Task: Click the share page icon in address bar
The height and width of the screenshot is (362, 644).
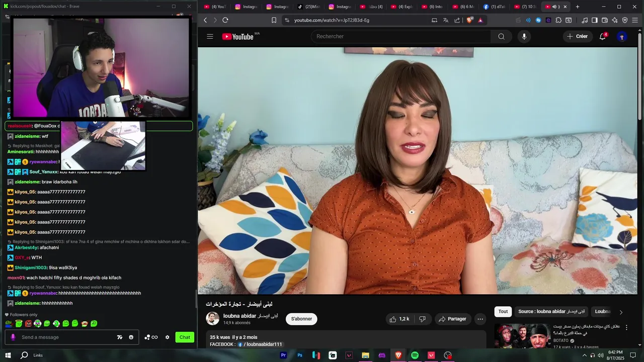Action: coord(457,20)
